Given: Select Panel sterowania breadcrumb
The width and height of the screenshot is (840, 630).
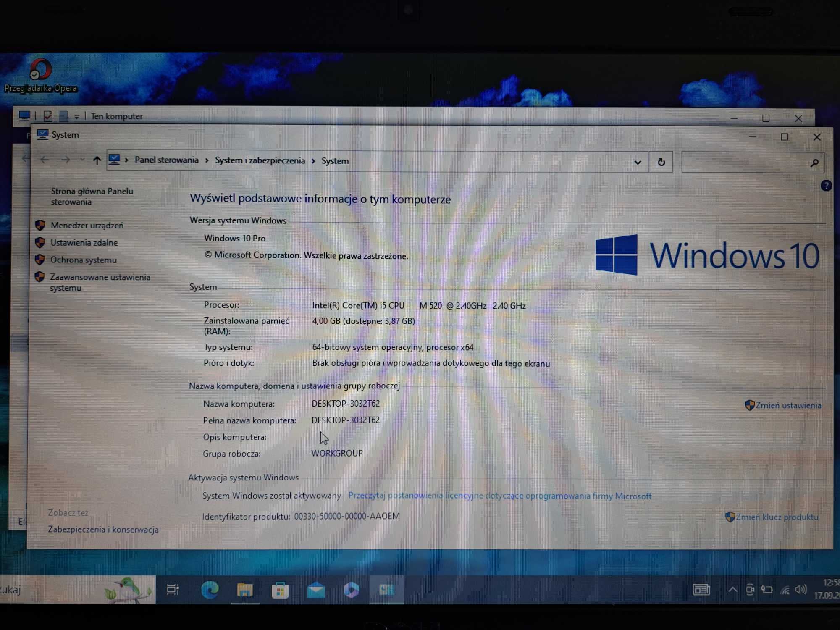Looking at the screenshot, I should pos(167,160).
